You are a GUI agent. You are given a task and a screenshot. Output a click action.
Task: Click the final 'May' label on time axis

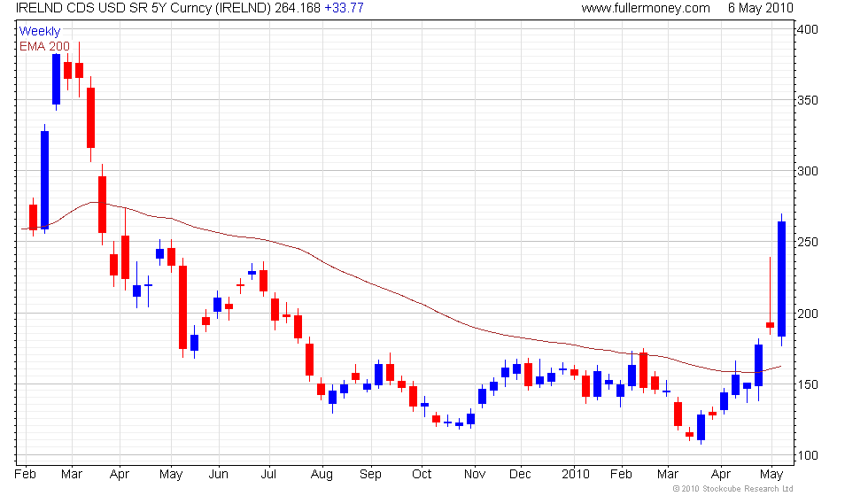(x=771, y=475)
